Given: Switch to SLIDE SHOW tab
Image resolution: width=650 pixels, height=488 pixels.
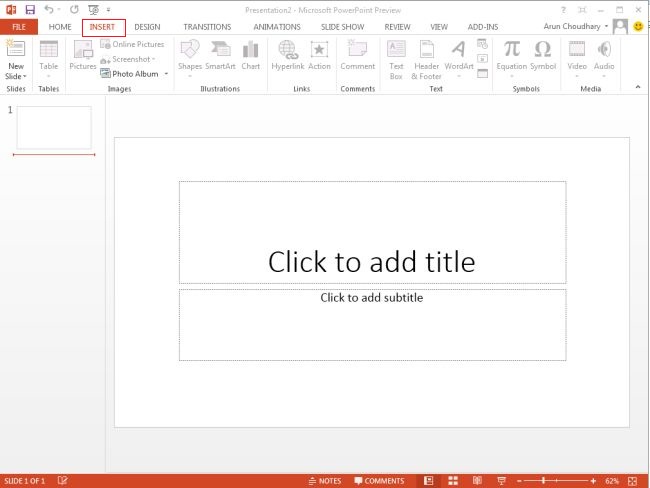Looking at the screenshot, I should pos(342,27).
